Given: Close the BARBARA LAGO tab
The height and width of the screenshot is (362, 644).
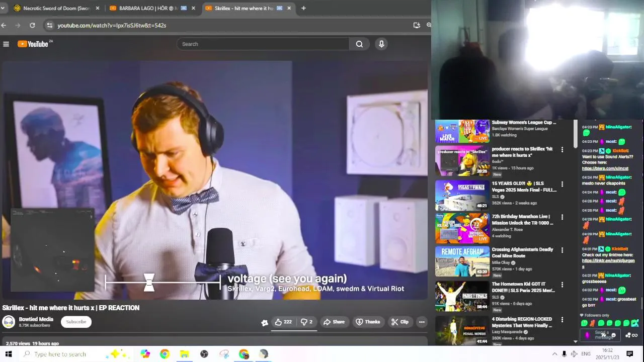Looking at the screenshot, I should pos(193,8).
